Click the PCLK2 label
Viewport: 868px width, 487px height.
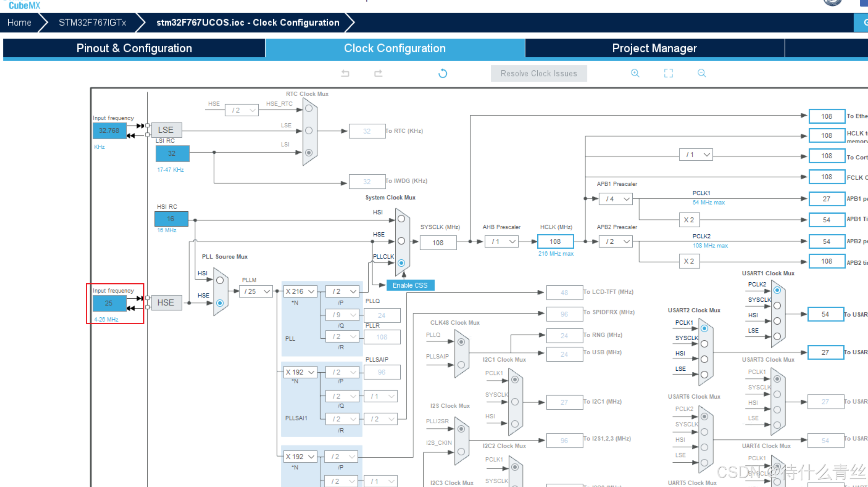coord(701,236)
